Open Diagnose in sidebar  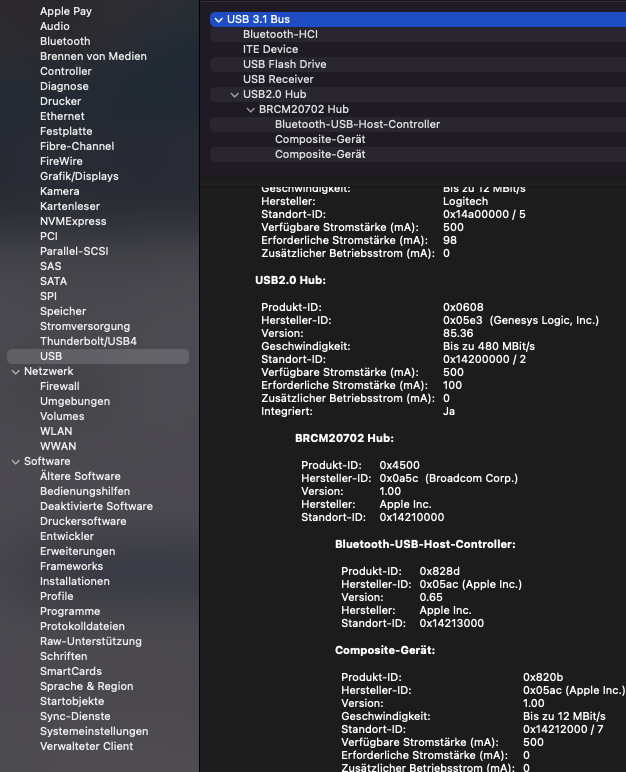64,86
